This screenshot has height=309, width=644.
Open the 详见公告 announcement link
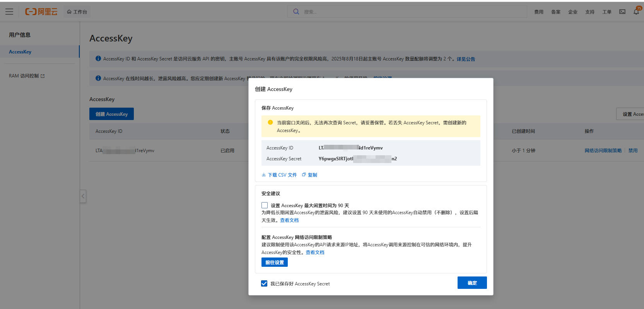coord(466,59)
